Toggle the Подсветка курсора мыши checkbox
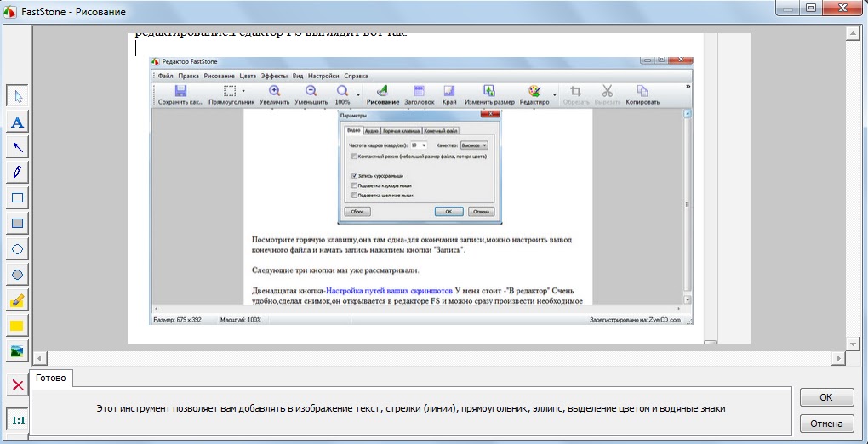The height and width of the screenshot is (444, 868). 354,185
